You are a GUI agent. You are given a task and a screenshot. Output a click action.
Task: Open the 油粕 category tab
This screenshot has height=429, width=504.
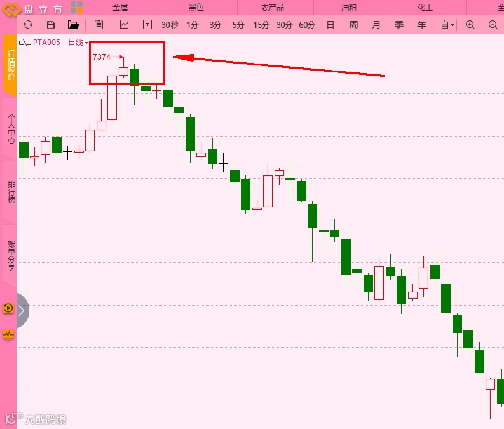(349, 8)
